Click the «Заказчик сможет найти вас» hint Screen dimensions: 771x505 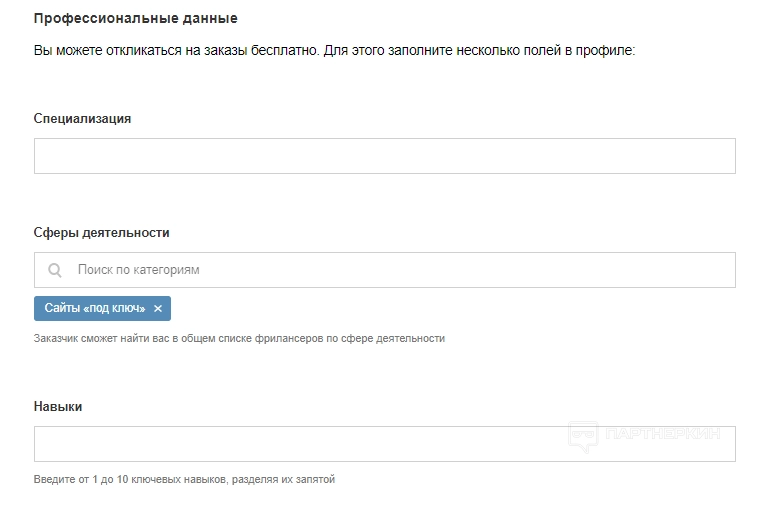point(239,338)
